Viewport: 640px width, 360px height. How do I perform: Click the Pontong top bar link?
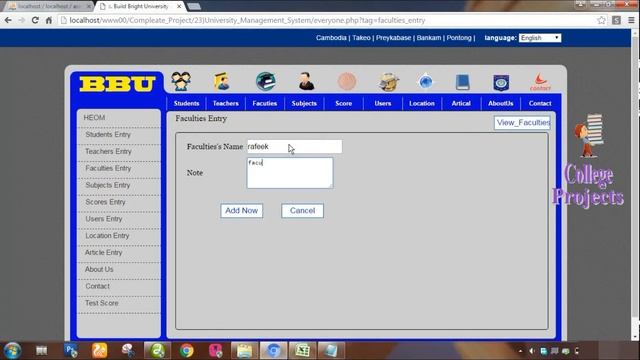[x=459, y=38]
